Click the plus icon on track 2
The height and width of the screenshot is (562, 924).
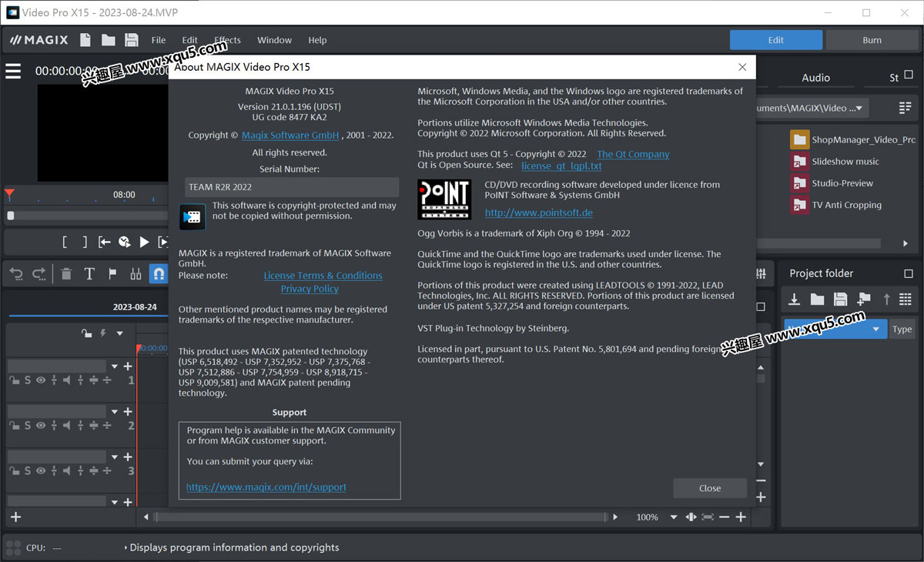[x=128, y=412]
